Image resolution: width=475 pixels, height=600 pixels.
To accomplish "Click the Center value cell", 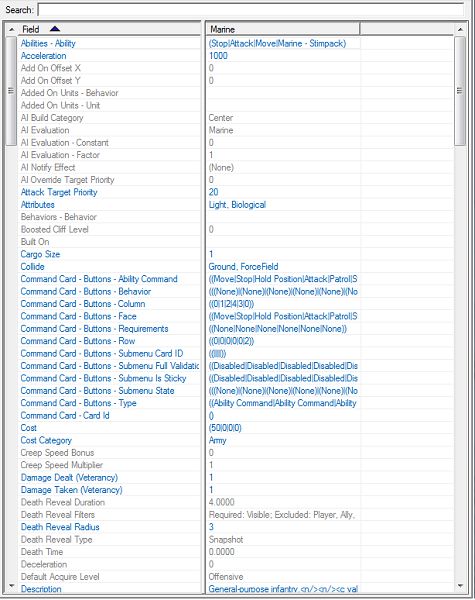I will pos(283,118).
